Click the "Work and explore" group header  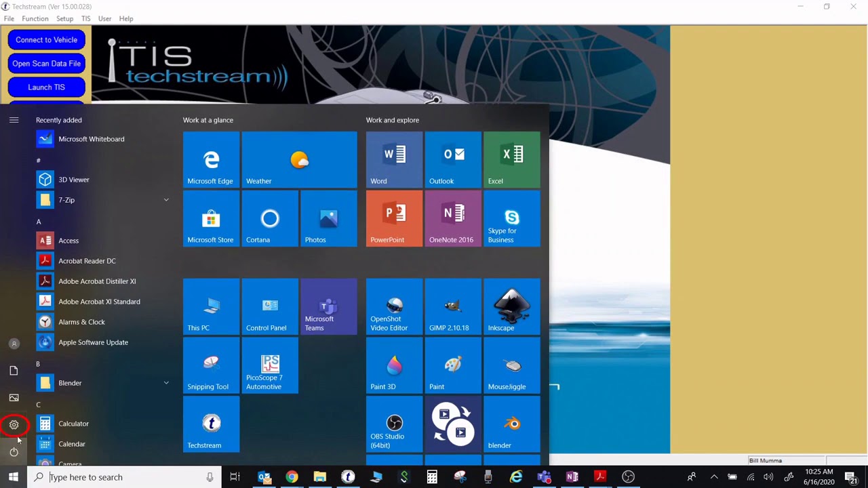[x=393, y=120]
